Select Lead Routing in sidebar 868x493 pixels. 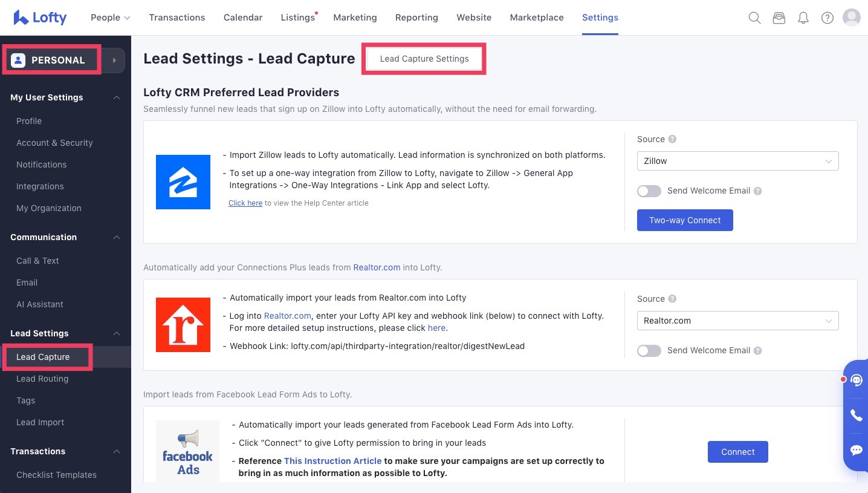coord(42,379)
